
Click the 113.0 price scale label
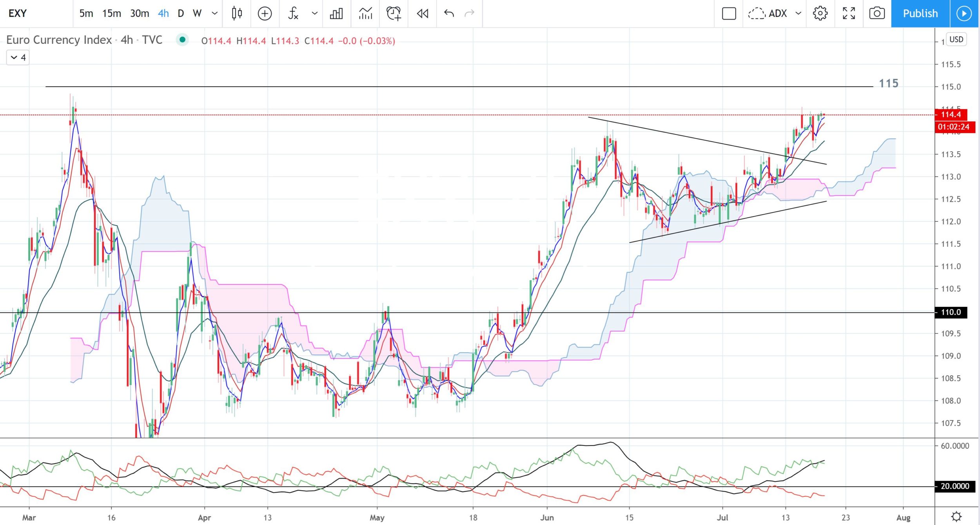tap(951, 177)
